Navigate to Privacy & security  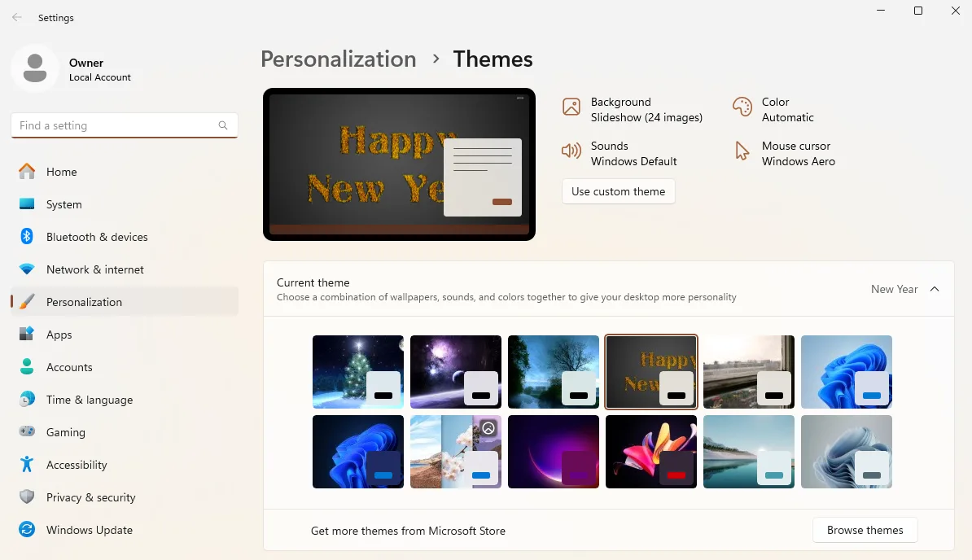click(90, 497)
